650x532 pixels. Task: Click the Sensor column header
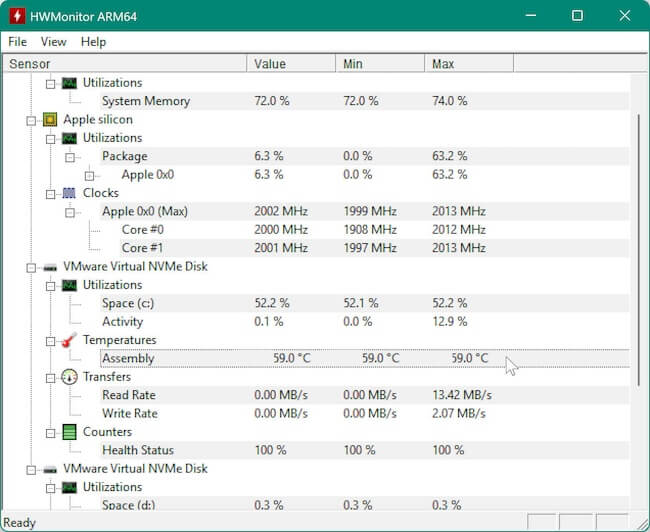click(x=124, y=64)
